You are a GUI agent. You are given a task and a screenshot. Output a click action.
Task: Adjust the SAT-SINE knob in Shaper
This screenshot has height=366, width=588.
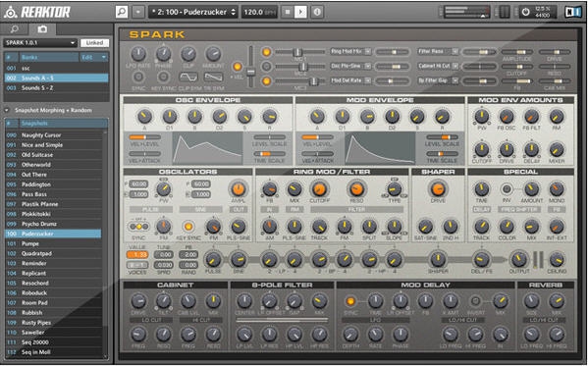point(425,226)
